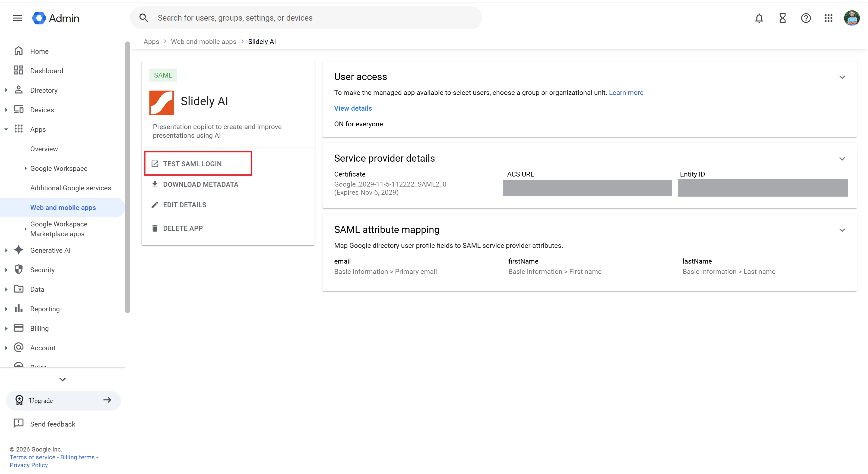Image resolution: width=868 pixels, height=474 pixels.
Task: Click the trash icon beside Delete App
Action: 155,228
